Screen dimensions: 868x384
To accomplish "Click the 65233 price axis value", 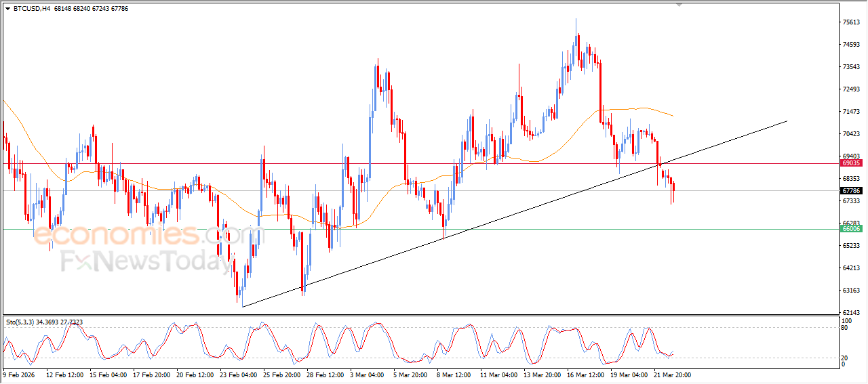I will (851, 246).
